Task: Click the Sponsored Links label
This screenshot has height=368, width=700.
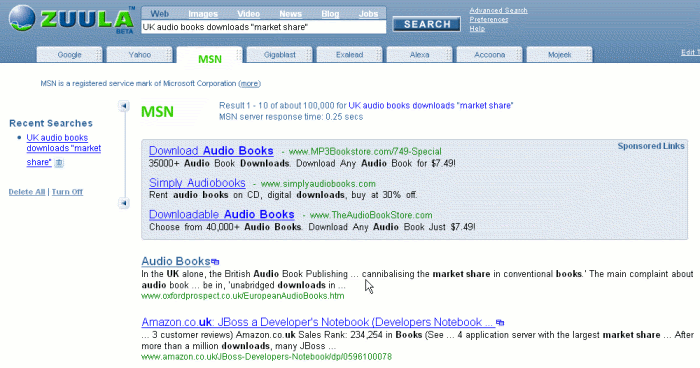Action: (651, 146)
